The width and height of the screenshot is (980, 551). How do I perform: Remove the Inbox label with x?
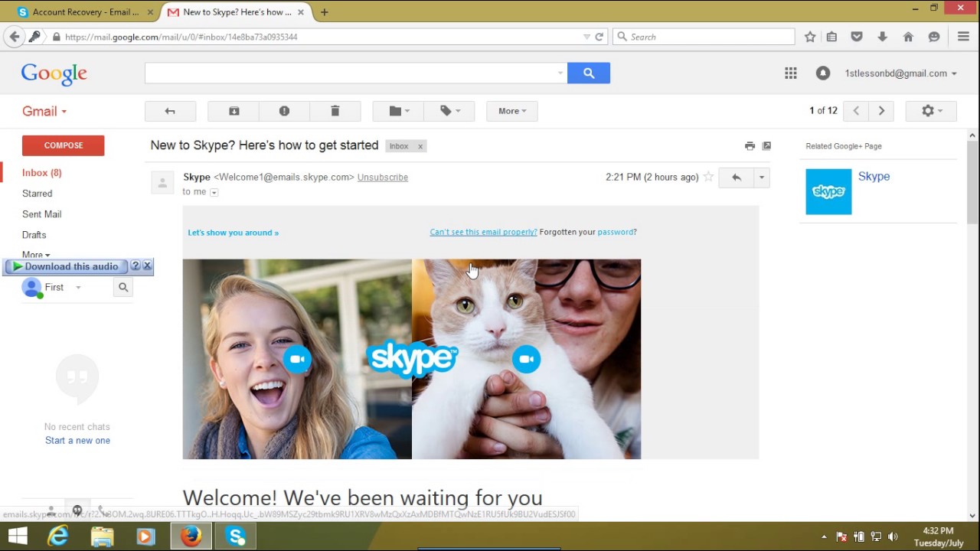pos(420,146)
